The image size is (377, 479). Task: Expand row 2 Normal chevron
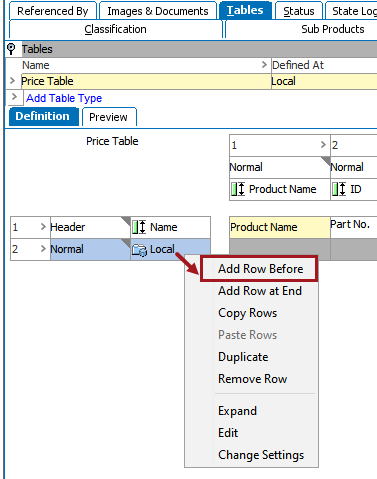pos(43,249)
